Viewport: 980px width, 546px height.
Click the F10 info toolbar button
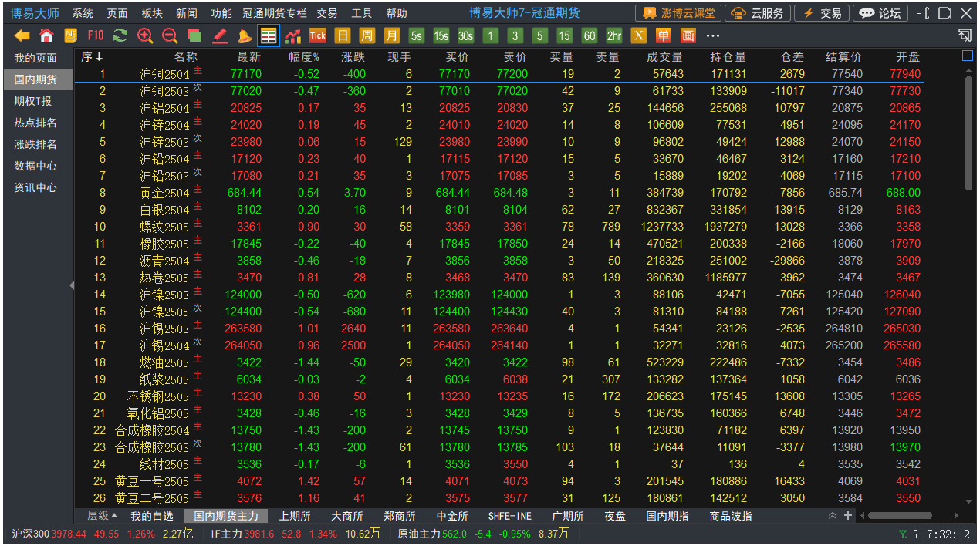(96, 35)
